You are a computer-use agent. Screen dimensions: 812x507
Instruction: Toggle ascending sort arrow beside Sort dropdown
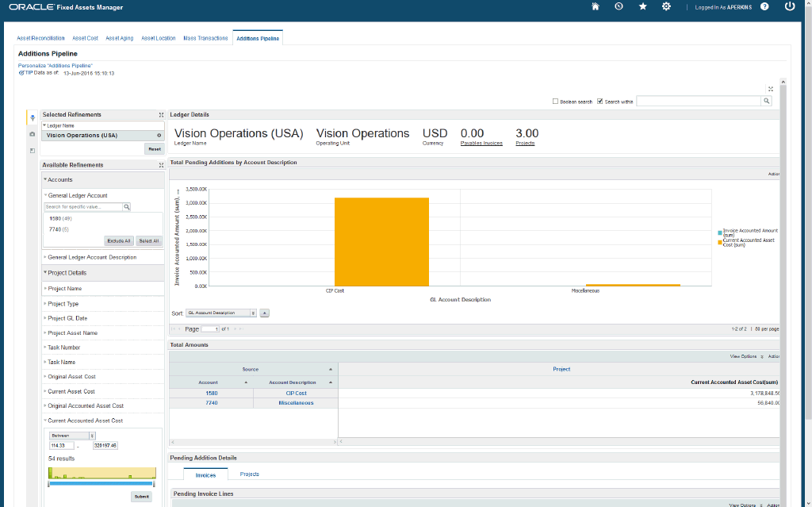tap(264, 313)
